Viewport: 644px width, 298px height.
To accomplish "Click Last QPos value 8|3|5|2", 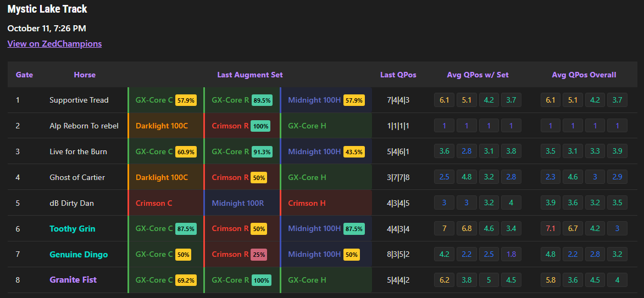I will coord(398,255).
